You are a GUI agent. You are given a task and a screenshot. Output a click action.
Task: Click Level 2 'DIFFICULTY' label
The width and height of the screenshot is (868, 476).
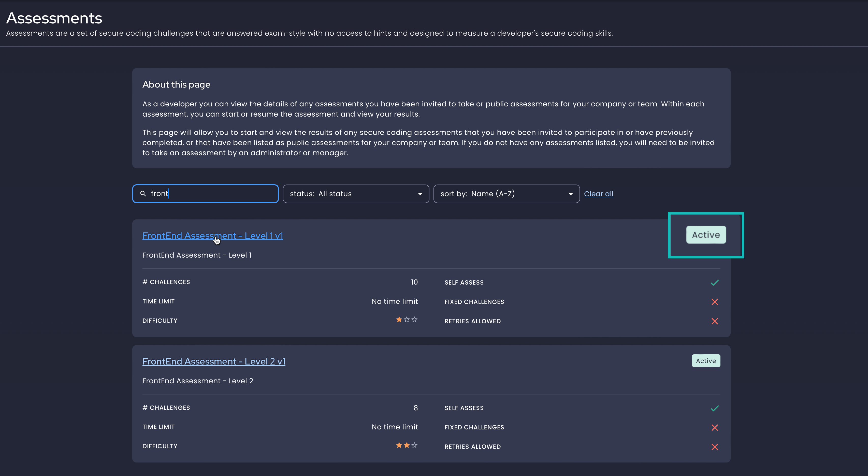pos(160,446)
